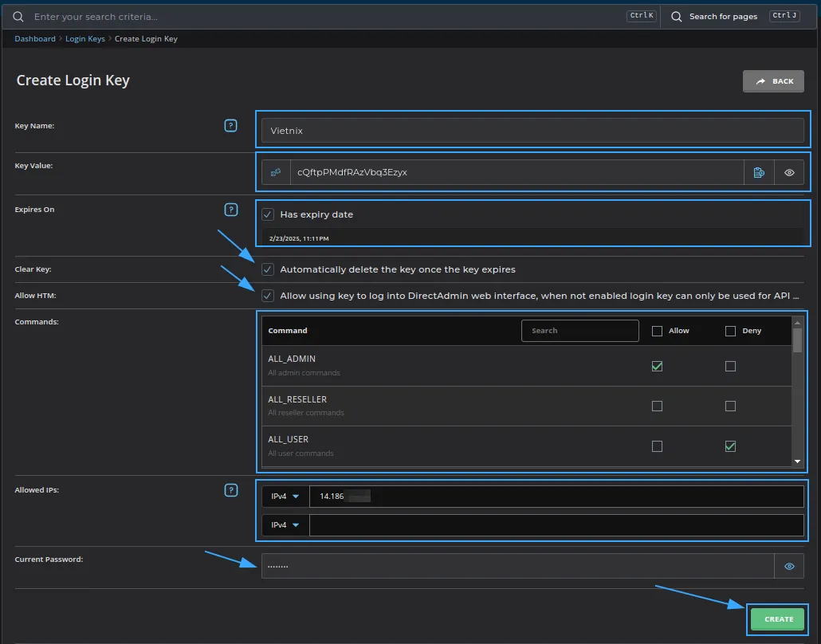Uncheck Deny for ALL_USER command
This screenshot has width=821, height=644.
click(x=730, y=446)
